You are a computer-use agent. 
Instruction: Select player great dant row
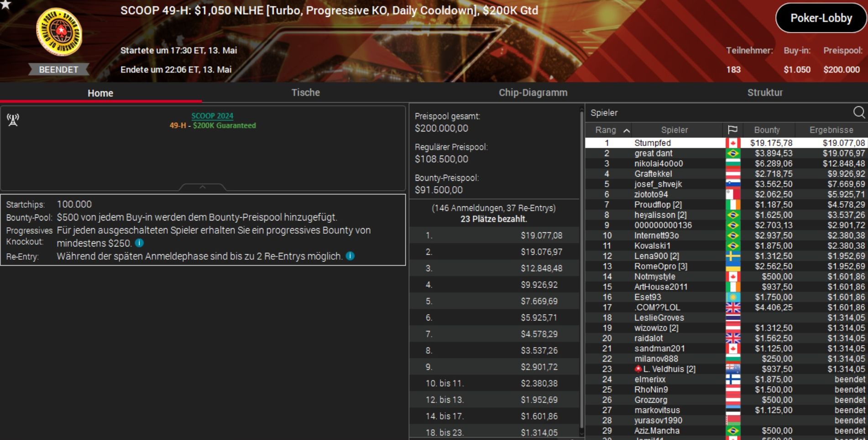[x=726, y=153]
